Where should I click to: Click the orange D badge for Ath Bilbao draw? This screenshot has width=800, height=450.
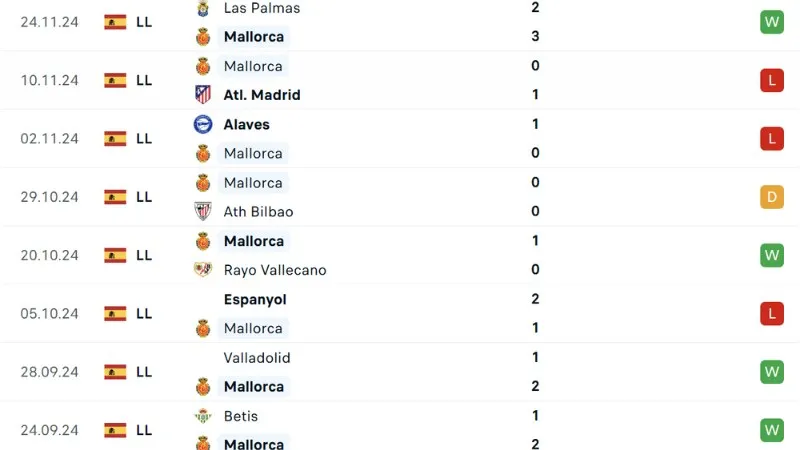point(771,197)
